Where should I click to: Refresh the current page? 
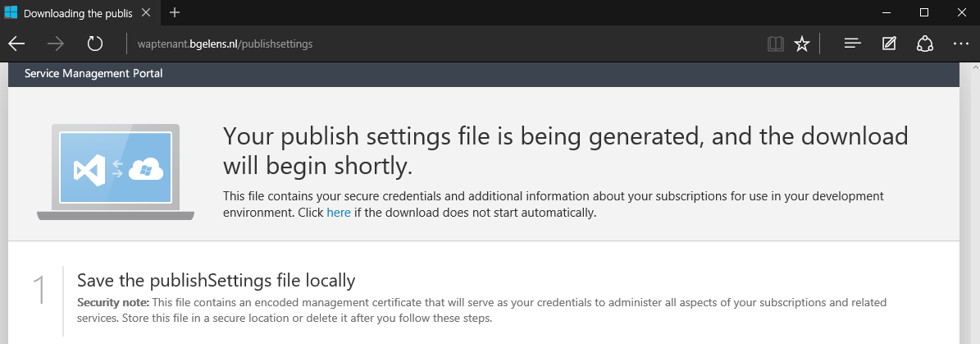(95, 44)
